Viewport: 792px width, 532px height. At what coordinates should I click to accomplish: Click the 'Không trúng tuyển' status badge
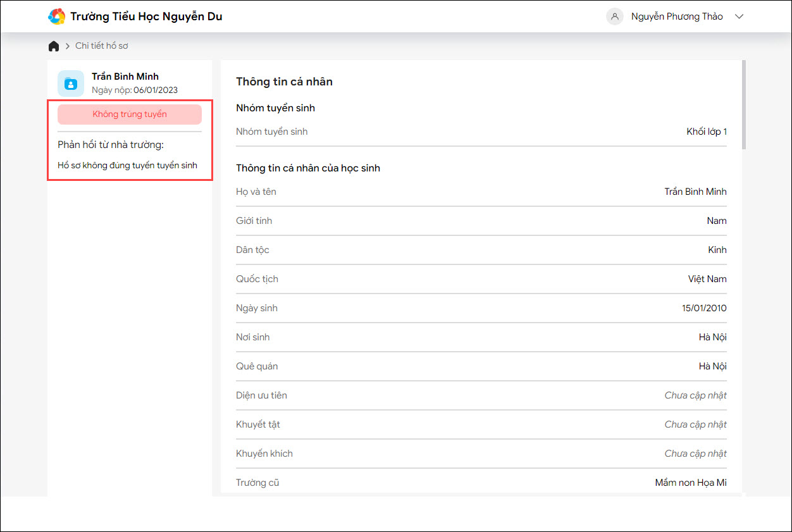pyautogui.click(x=130, y=114)
